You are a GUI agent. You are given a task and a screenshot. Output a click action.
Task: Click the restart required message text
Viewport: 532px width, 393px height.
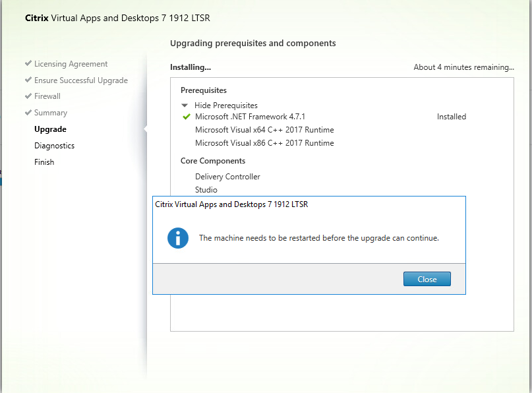(319, 238)
